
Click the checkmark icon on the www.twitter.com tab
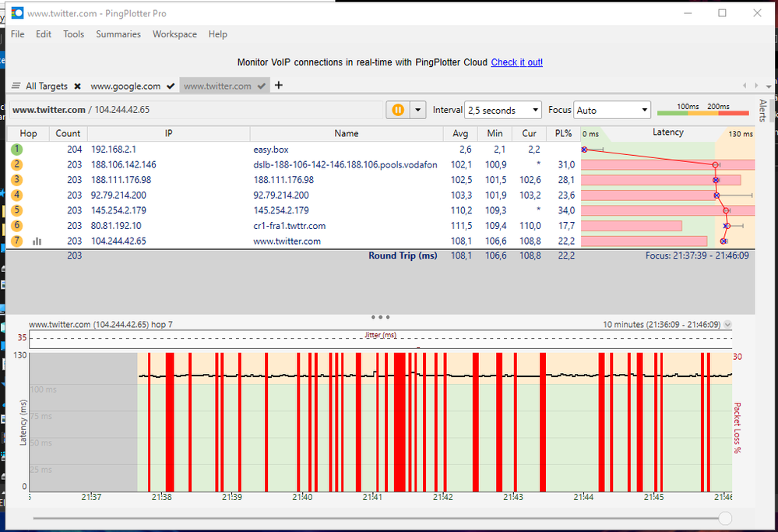pyautogui.click(x=262, y=86)
